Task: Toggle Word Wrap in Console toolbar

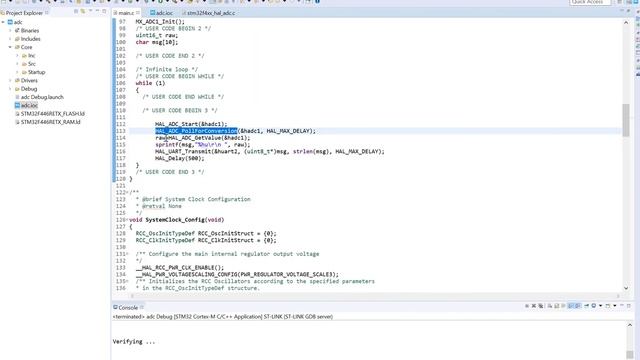Action: [x=563, y=306]
